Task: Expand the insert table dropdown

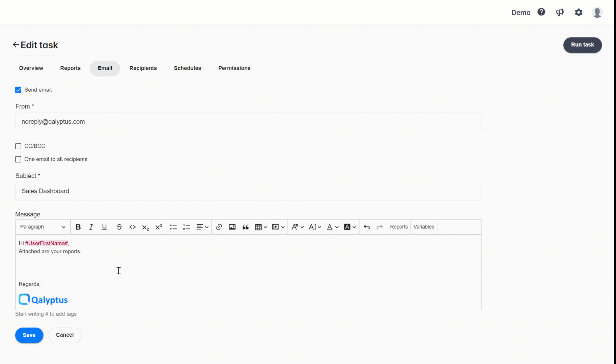Action: [265, 227]
